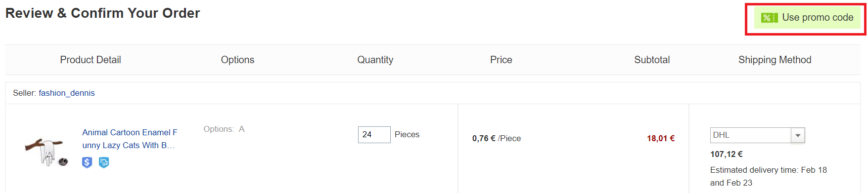This screenshot has width=868, height=193.
Task: Open the lazy cat pin product thumbnail
Action: [x=46, y=152]
